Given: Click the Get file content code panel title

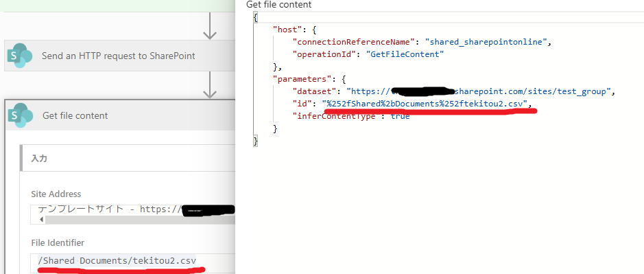Looking at the screenshot, I should (x=278, y=5).
